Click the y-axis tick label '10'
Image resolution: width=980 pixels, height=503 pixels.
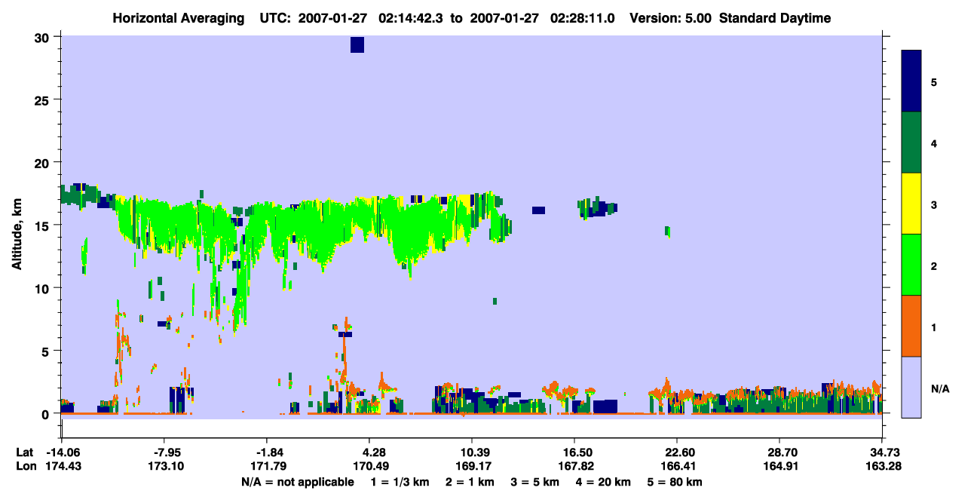[43, 288]
